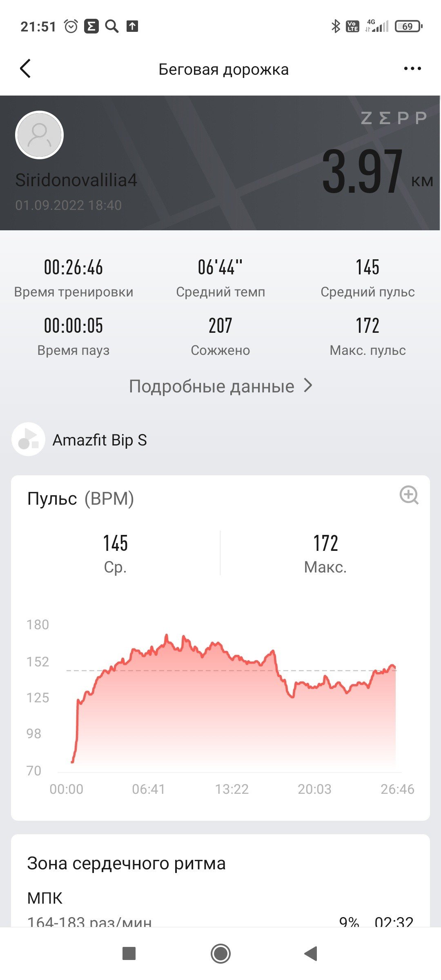Viewport: 441px width, 980px height.
Task: Tap the 3.97 км distance display
Action: (377, 171)
